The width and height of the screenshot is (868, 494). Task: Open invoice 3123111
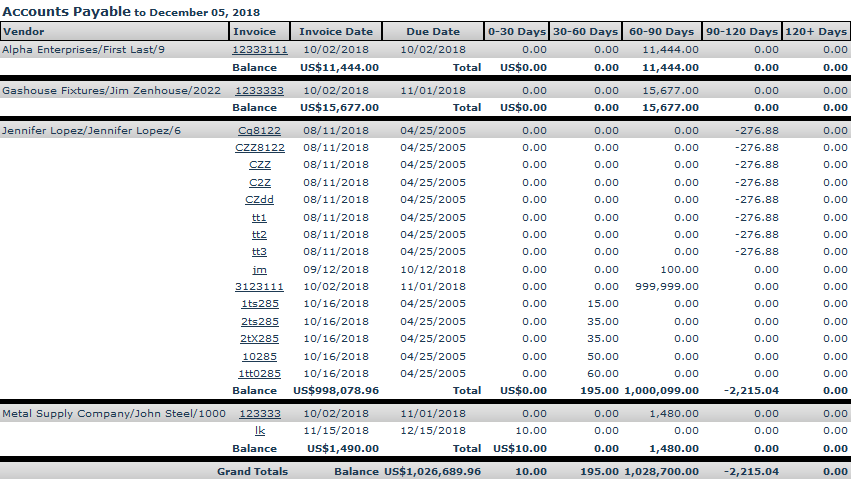click(259, 287)
